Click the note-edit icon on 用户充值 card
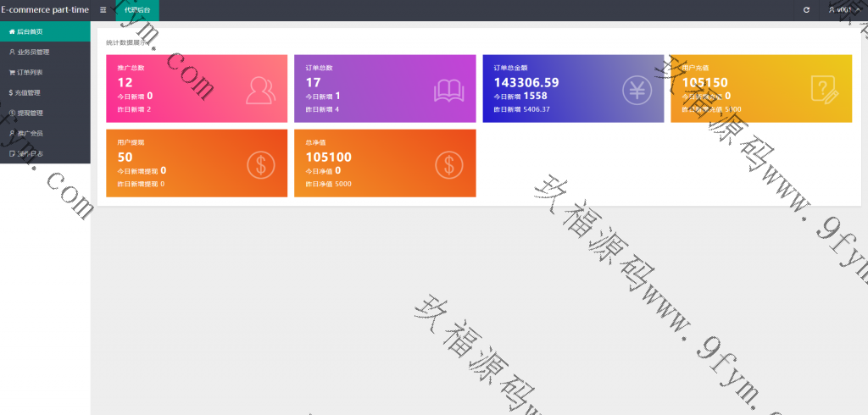Image resolution: width=868 pixels, height=415 pixels. [824, 90]
